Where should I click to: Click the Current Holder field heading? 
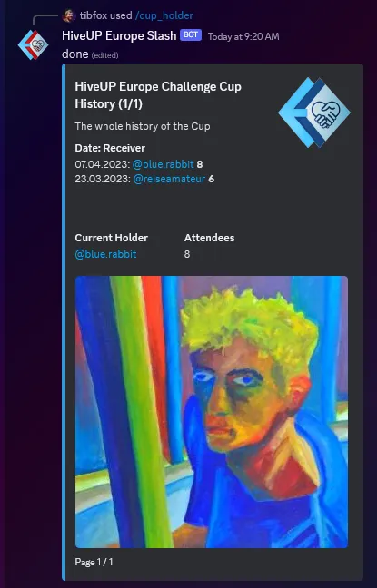pos(111,238)
